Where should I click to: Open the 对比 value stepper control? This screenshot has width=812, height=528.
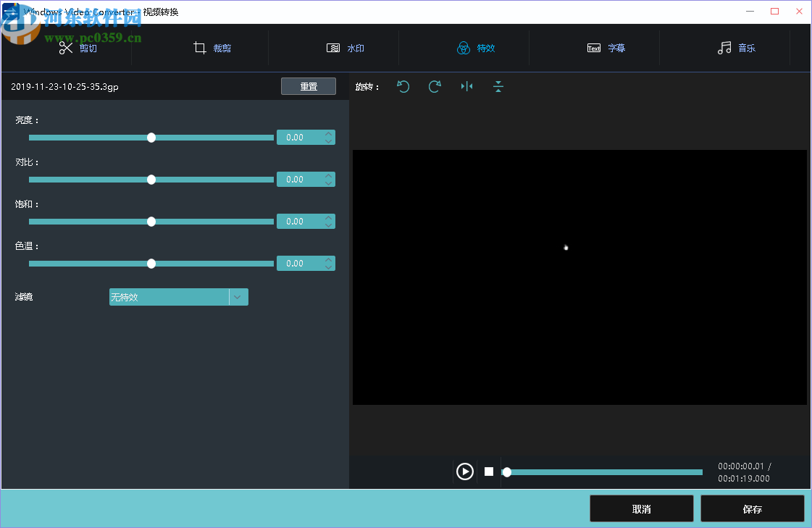(x=330, y=179)
